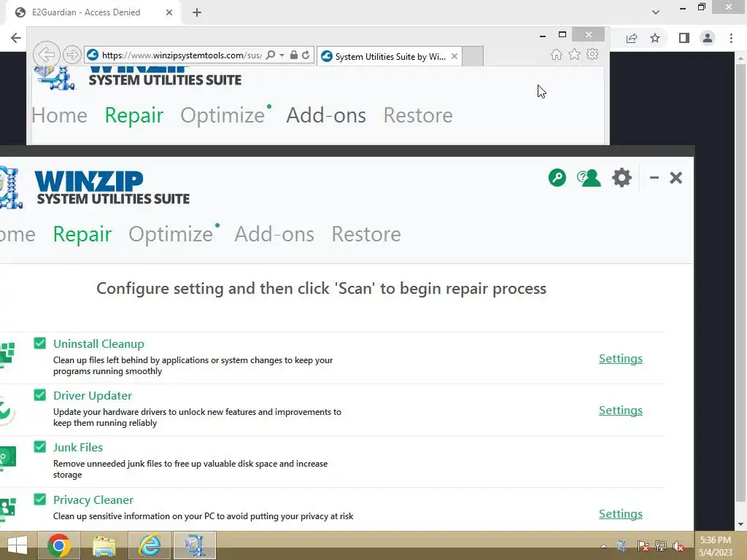Switch to the Optimize tab in WinZip app

point(171,234)
